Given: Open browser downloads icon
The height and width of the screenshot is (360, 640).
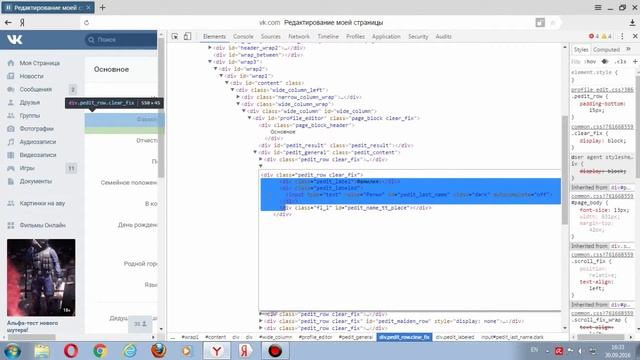Looking at the screenshot, I should 632,22.
